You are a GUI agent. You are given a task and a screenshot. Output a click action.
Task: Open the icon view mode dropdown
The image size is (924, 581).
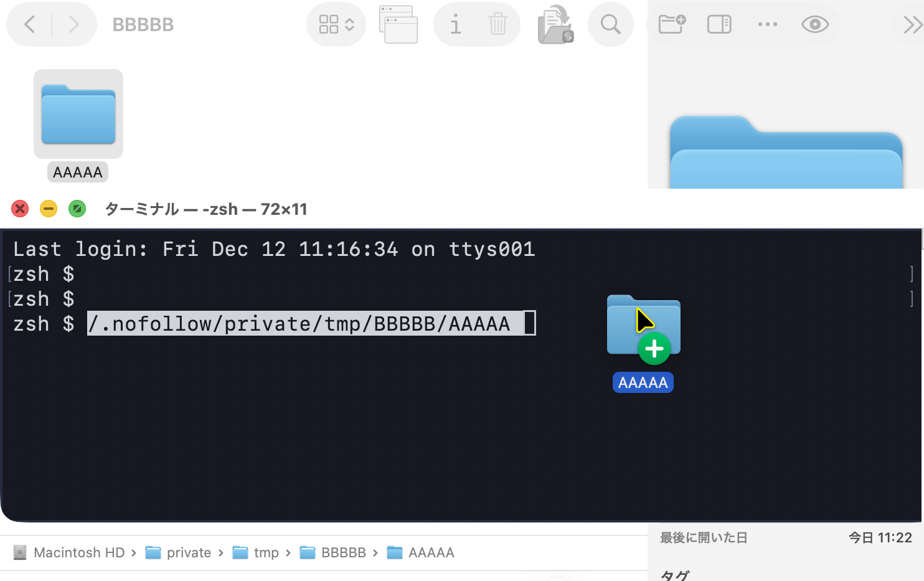tap(336, 24)
